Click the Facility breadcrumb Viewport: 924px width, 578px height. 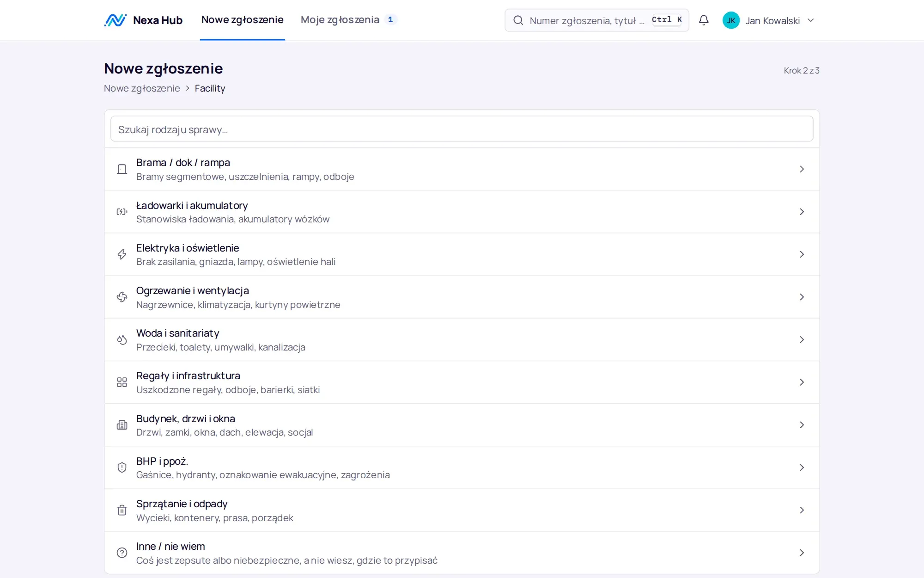210,88
